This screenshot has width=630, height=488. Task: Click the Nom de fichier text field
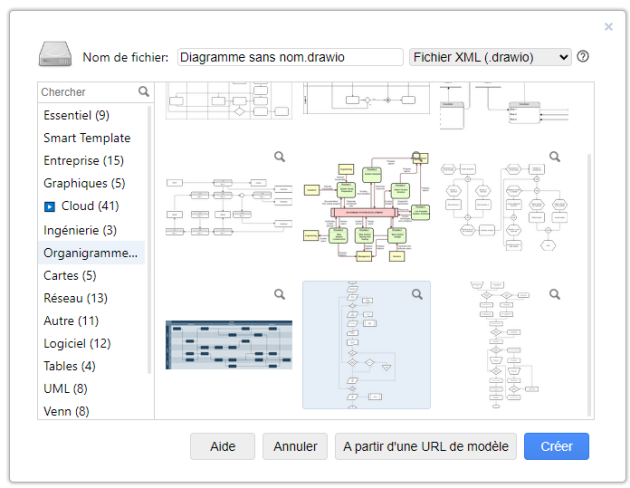tap(289, 57)
